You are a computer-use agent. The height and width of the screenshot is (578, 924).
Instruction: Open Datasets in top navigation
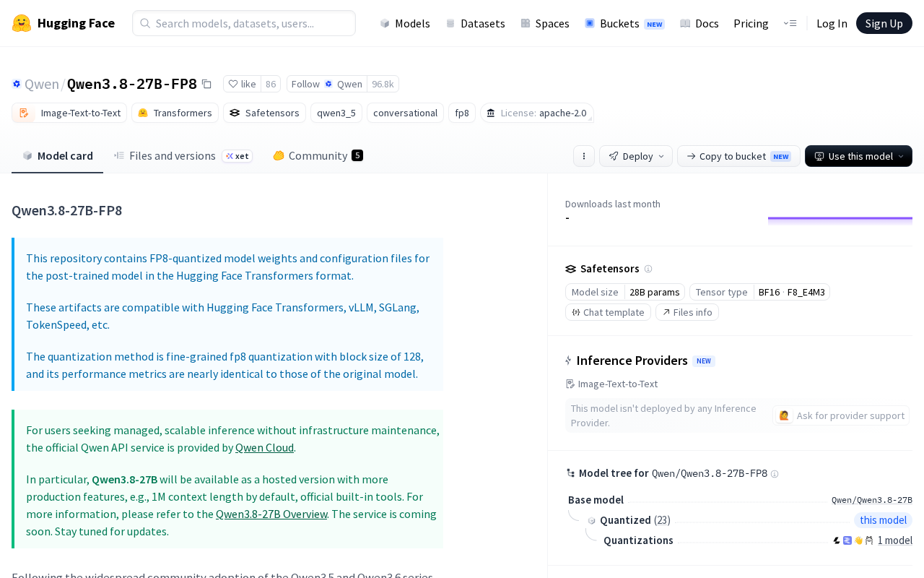click(475, 23)
